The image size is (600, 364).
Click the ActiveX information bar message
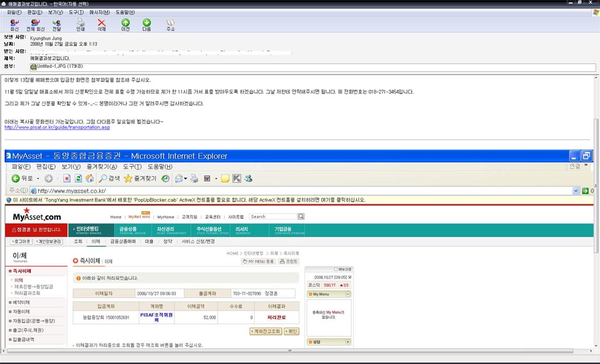pos(189,200)
